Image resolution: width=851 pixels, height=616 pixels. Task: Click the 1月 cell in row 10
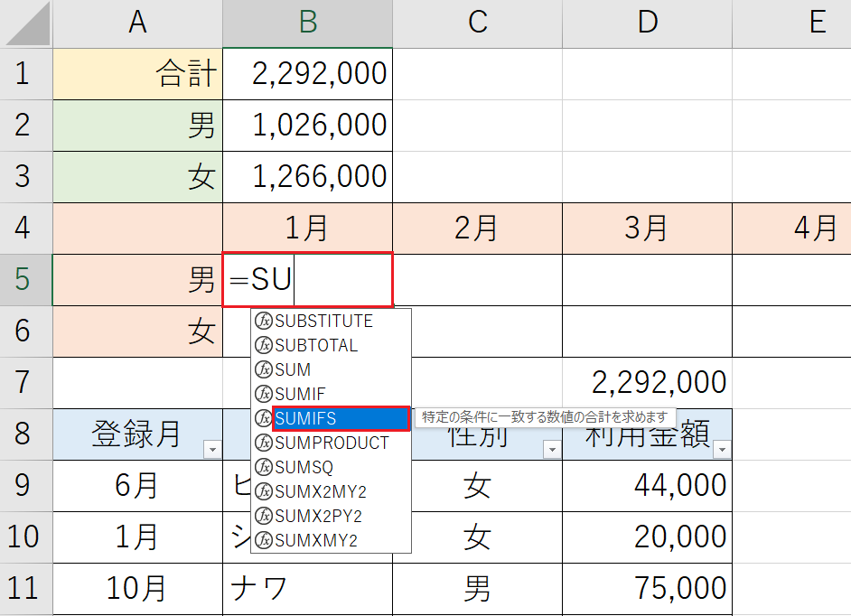point(138,537)
